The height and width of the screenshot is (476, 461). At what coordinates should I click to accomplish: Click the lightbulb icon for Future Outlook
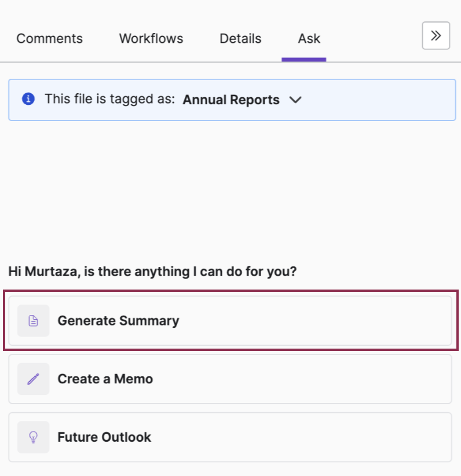click(33, 437)
